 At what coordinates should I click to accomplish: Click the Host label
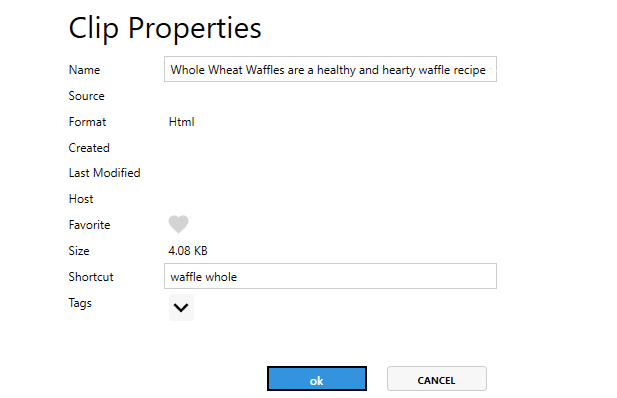point(81,199)
